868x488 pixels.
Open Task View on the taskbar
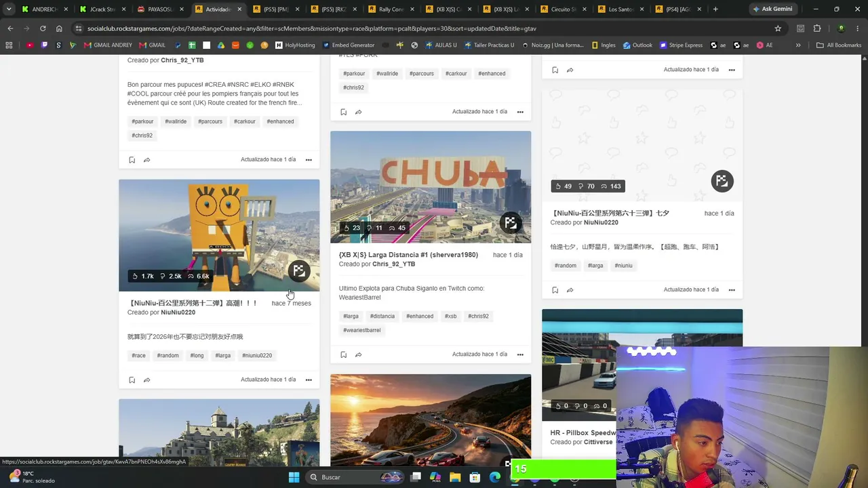pyautogui.click(x=416, y=477)
